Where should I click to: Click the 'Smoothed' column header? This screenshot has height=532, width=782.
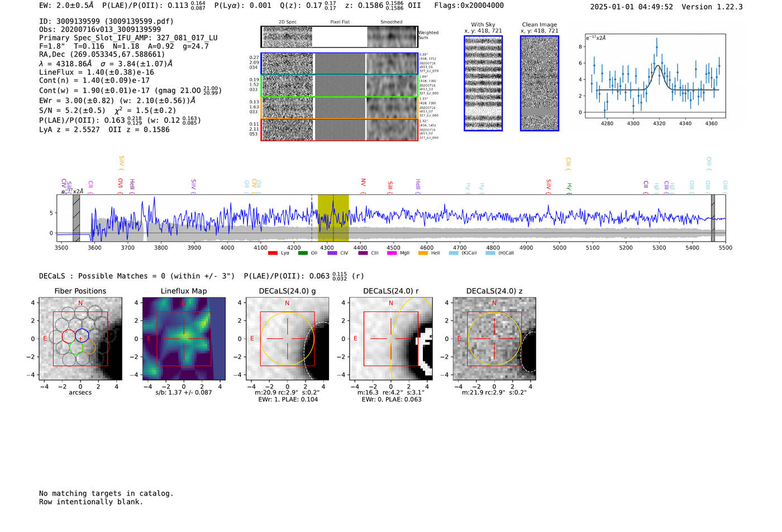tap(392, 22)
